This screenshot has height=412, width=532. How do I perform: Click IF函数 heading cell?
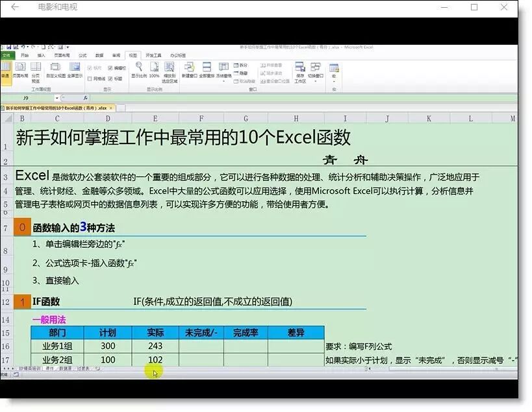click(x=46, y=302)
